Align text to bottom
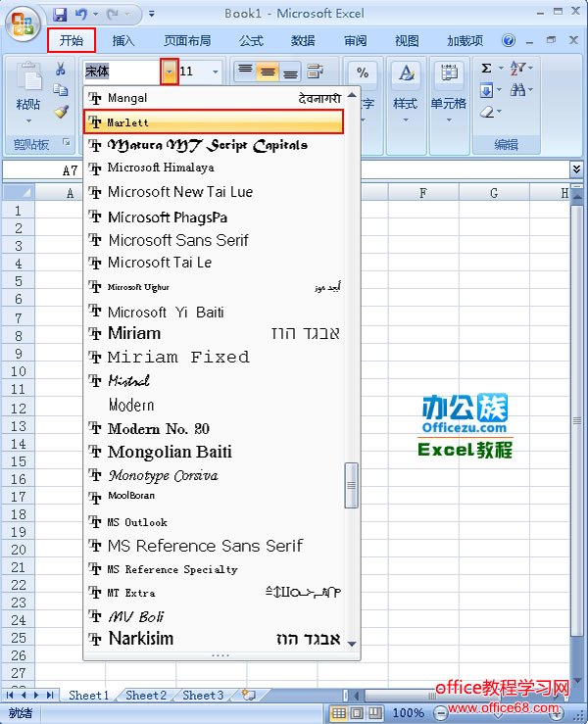The image size is (588, 724). pyautogui.click(x=290, y=72)
